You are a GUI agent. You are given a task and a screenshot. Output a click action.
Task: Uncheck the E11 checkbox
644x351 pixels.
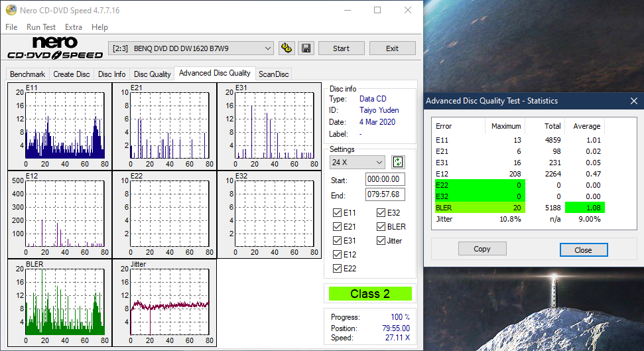click(337, 212)
